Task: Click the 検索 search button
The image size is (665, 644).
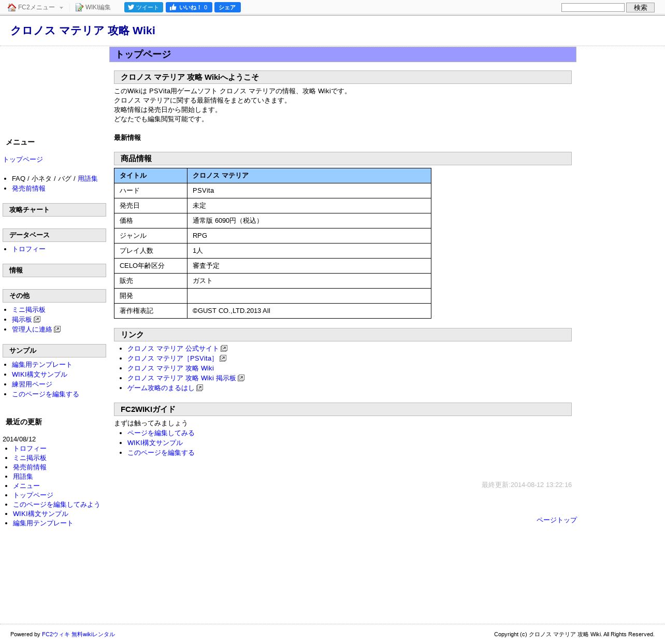Action: tap(640, 7)
